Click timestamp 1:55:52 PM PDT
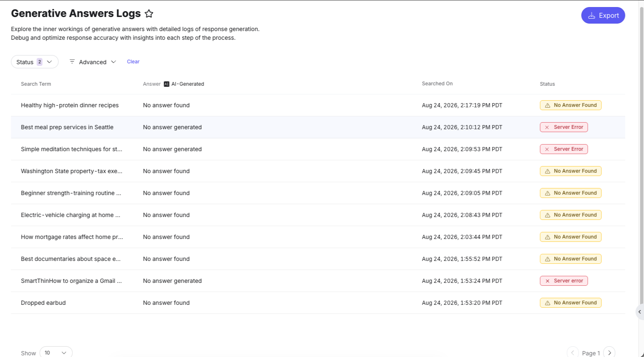644x357 pixels. click(462, 259)
